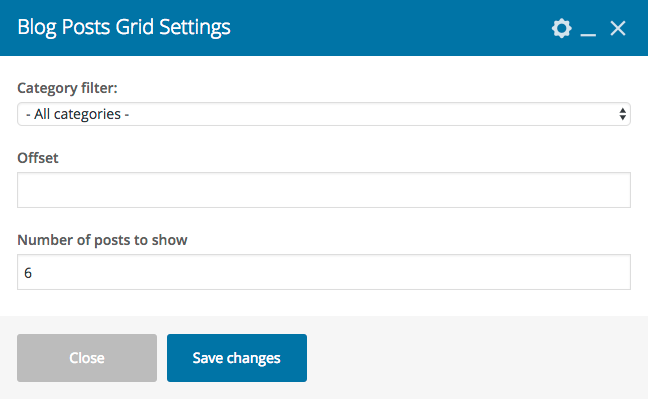Click the up-down arrows of the category select

point(622,114)
